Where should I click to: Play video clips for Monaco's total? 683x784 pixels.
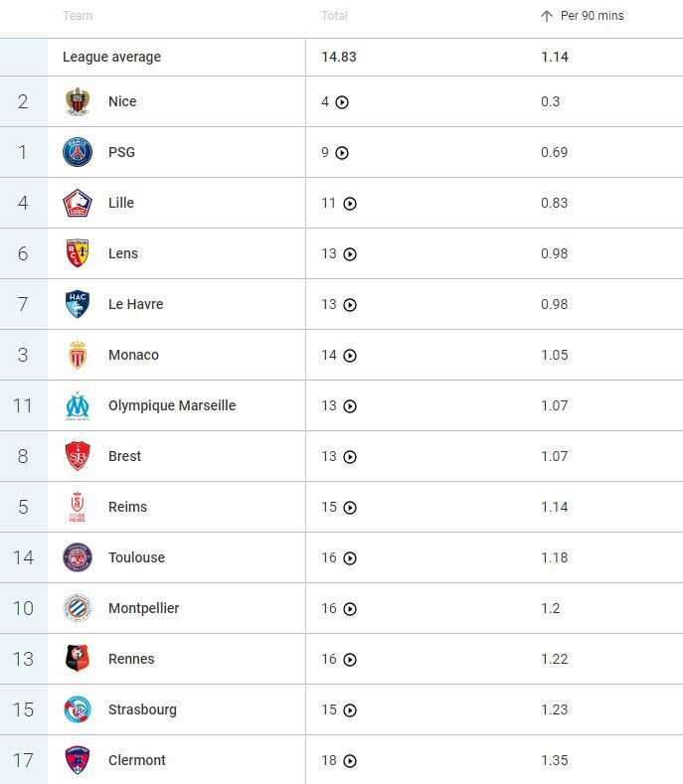point(350,356)
